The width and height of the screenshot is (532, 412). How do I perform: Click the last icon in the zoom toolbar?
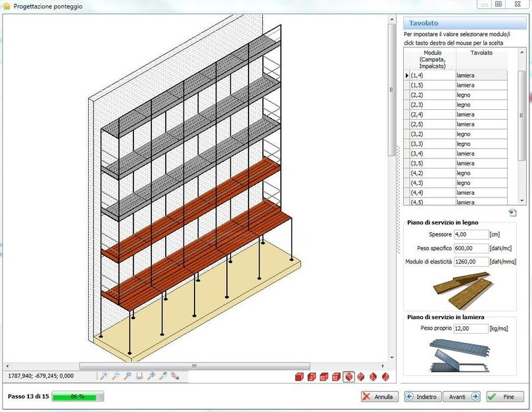175,376
